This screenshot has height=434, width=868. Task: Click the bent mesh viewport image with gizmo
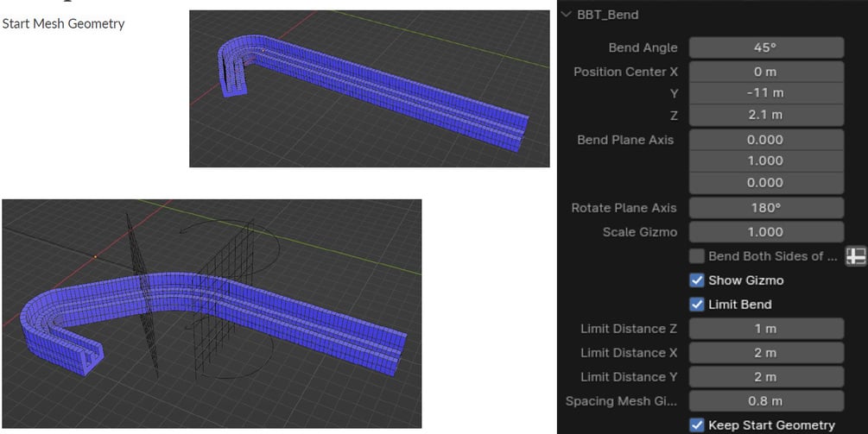(x=212, y=313)
